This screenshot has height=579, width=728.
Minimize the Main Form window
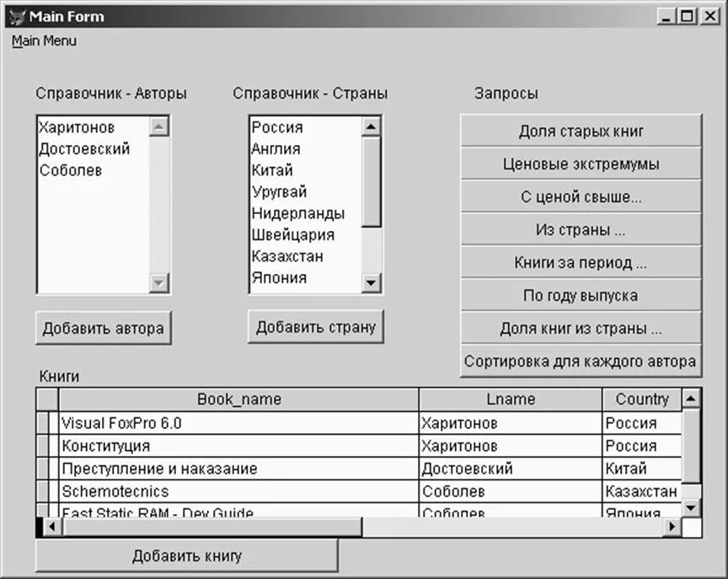click(x=666, y=17)
